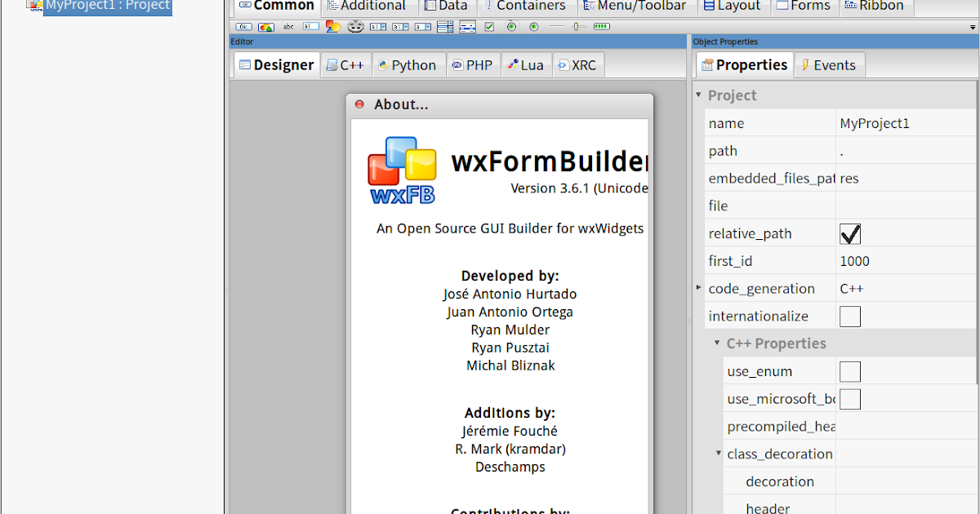
Task: Enable the internationalize option
Action: (x=849, y=316)
